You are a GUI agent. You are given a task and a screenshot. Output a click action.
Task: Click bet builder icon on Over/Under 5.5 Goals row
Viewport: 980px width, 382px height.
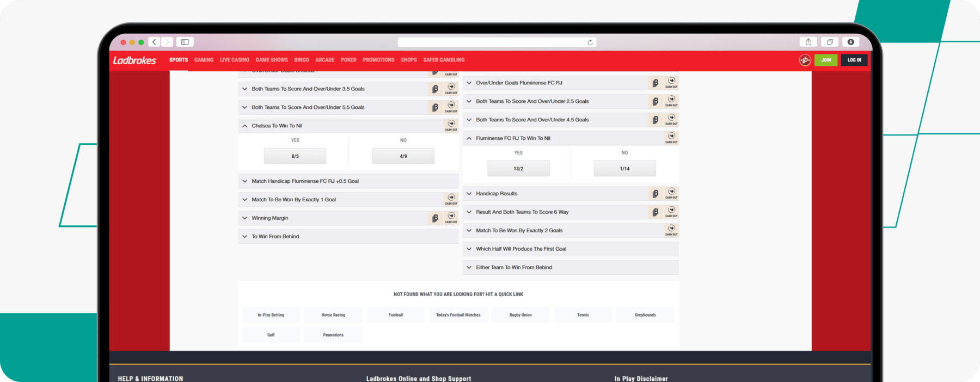pyautogui.click(x=435, y=108)
